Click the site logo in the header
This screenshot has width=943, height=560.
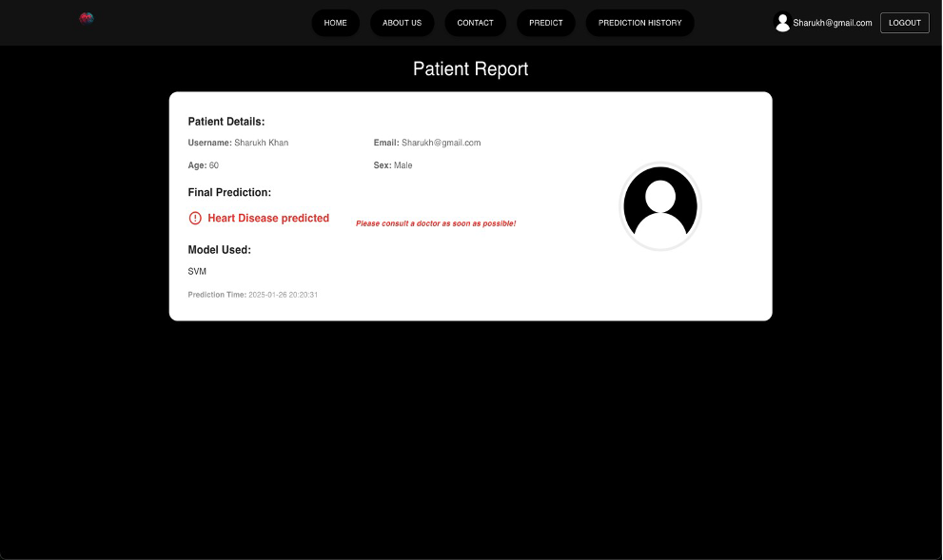[x=87, y=18]
